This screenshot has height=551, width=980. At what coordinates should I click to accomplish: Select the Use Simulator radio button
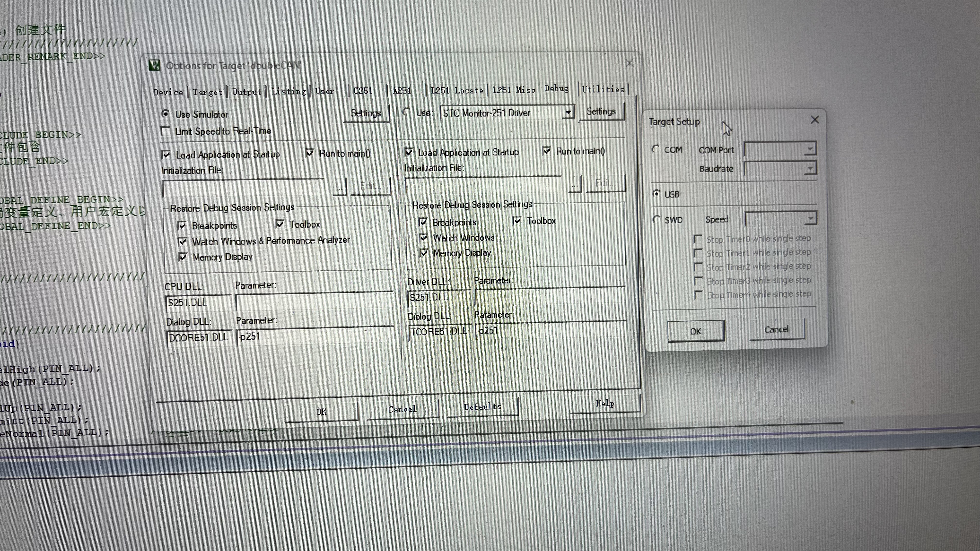point(166,114)
